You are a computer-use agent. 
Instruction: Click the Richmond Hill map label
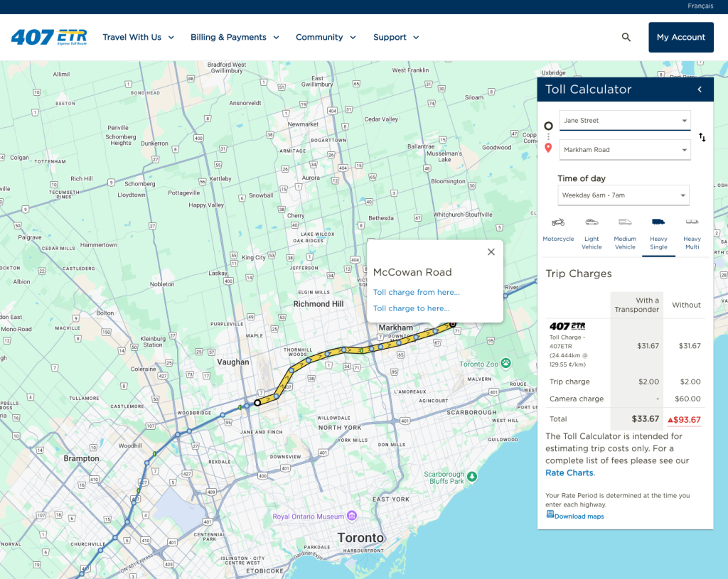[318, 304]
